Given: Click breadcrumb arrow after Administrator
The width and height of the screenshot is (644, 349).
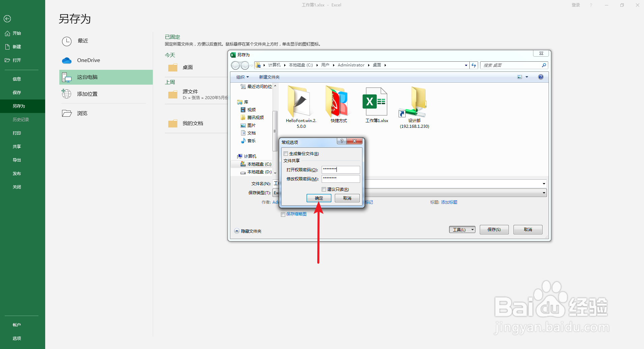Looking at the screenshot, I should [x=369, y=65].
